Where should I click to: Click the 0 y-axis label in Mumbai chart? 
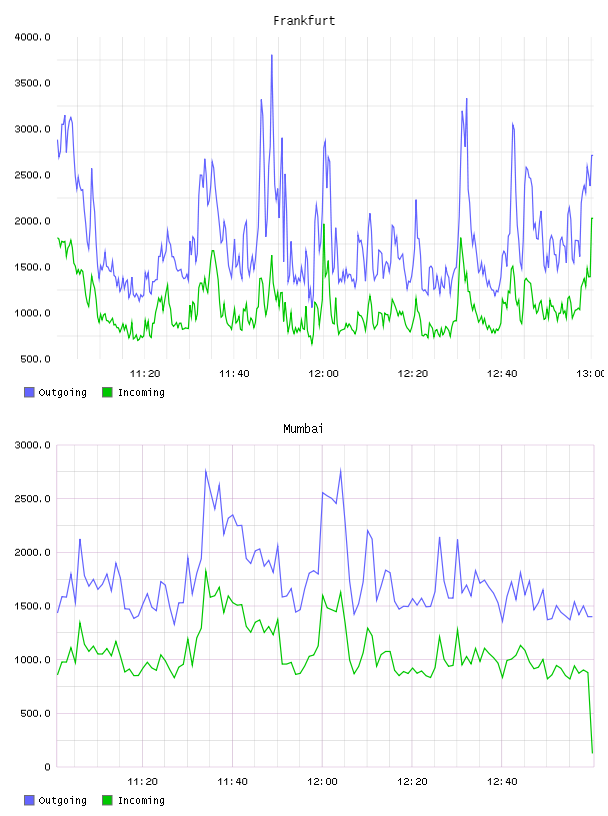pos(47,767)
